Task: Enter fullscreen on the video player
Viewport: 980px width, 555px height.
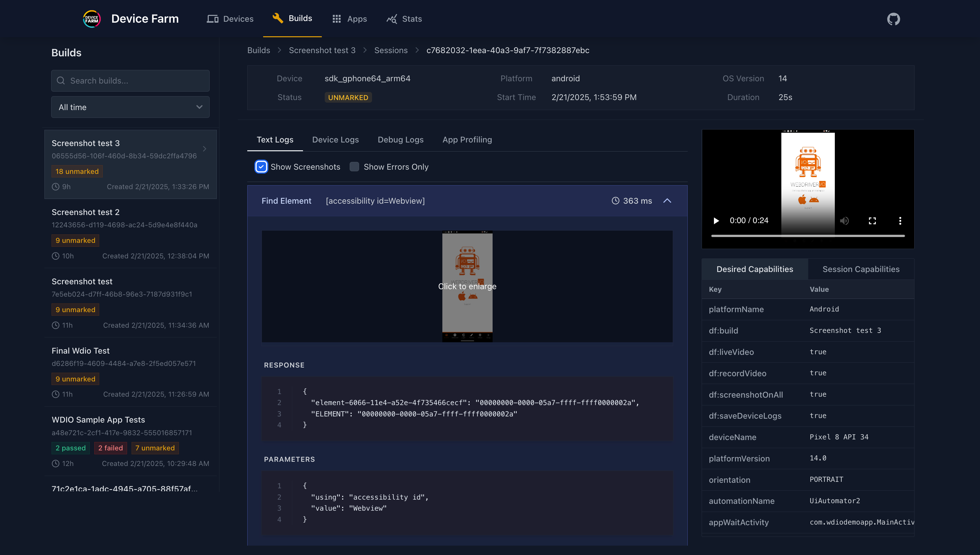Action: pos(872,221)
